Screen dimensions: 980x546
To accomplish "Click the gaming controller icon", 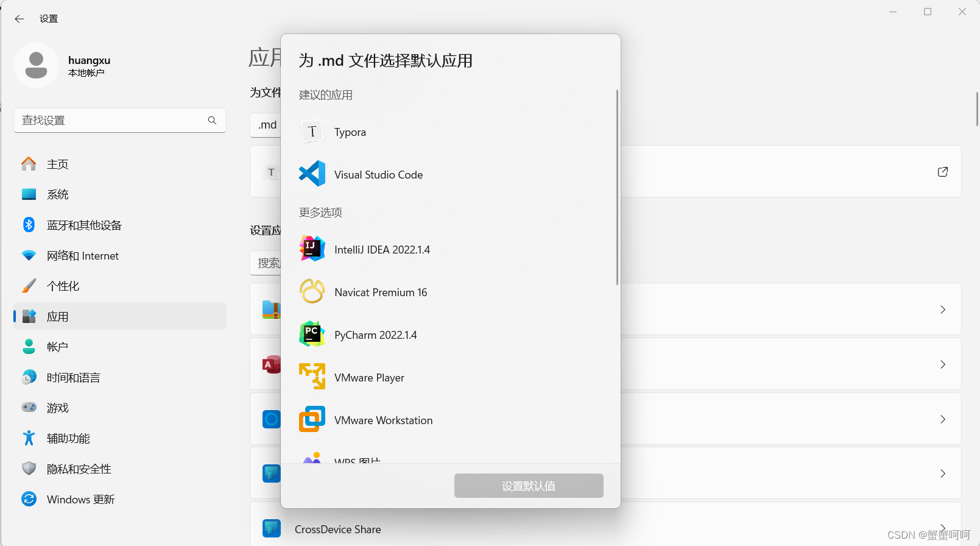I will (29, 407).
